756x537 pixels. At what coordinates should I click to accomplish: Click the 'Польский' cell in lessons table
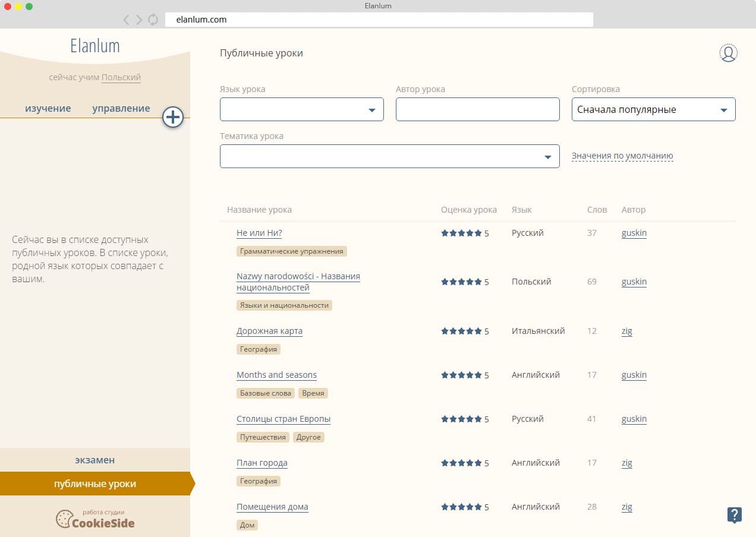pos(531,282)
